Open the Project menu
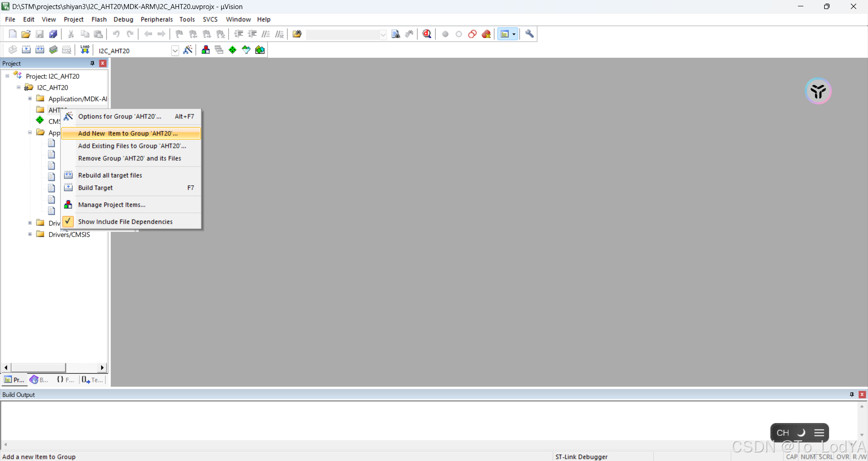This screenshot has height=461, width=868. click(74, 19)
